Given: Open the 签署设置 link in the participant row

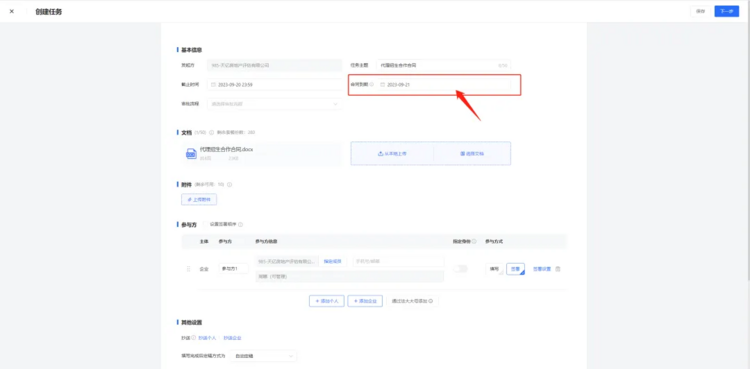Looking at the screenshot, I should click(542, 269).
